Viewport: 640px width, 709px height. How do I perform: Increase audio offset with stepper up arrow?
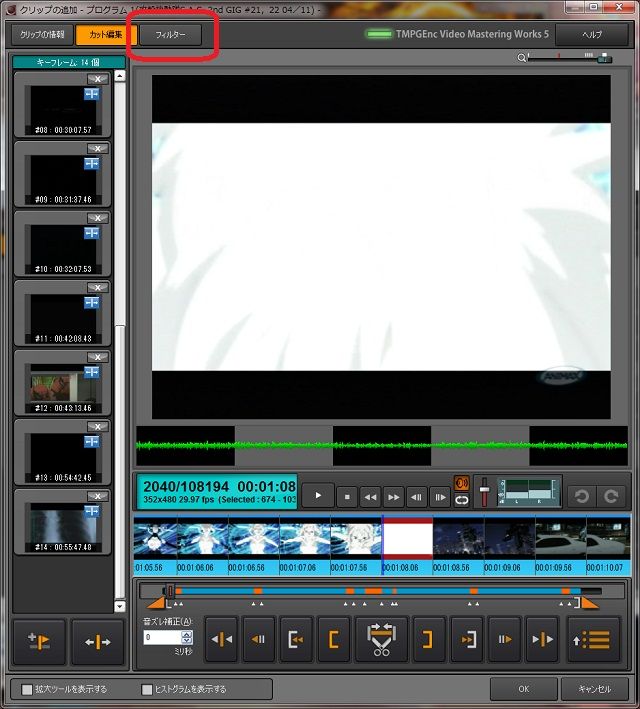click(187, 634)
